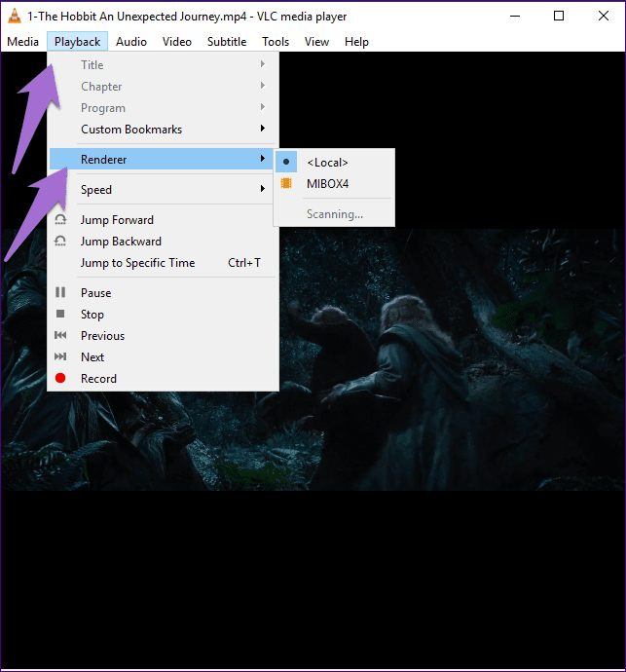Click the Next track icon
The width and height of the screenshot is (626, 672).
[x=60, y=356]
